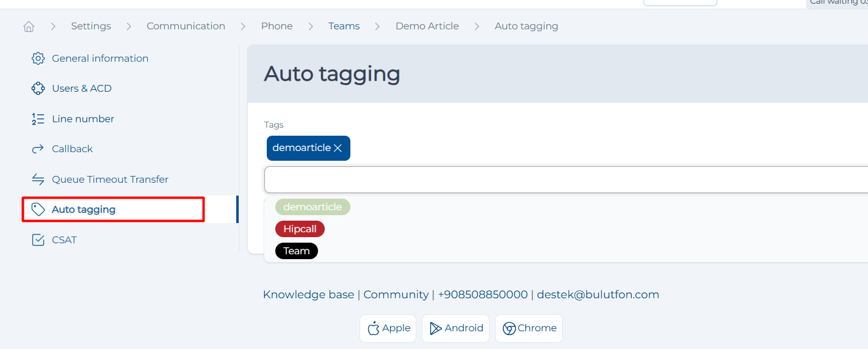Click the Chrome extension button label
Viewport: 868px width, 349px height.
537,329
